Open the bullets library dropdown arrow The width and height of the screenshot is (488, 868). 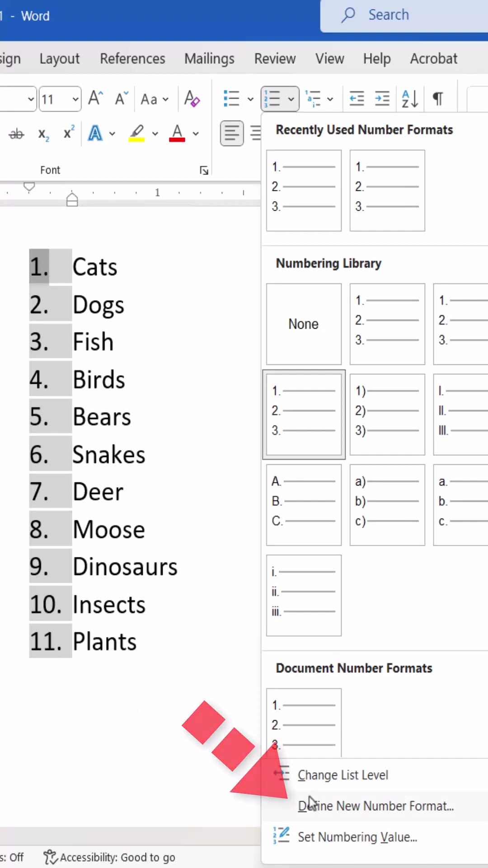coord(250,99)
